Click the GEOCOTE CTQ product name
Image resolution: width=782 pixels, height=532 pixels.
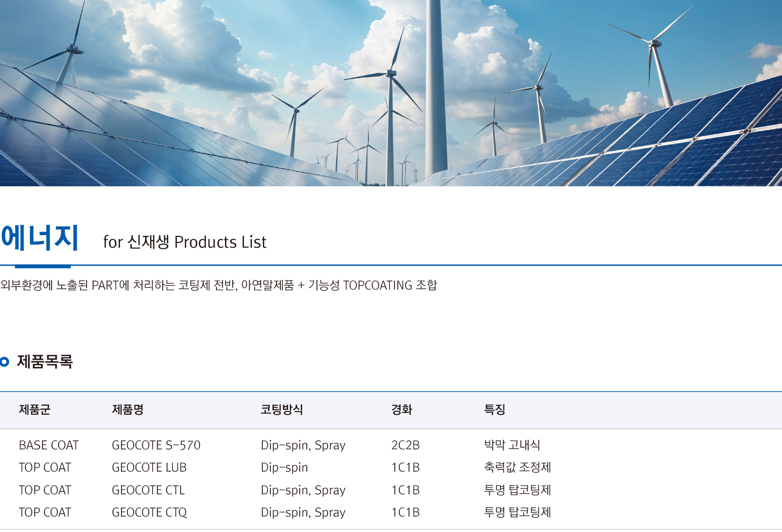click(149, 512)
